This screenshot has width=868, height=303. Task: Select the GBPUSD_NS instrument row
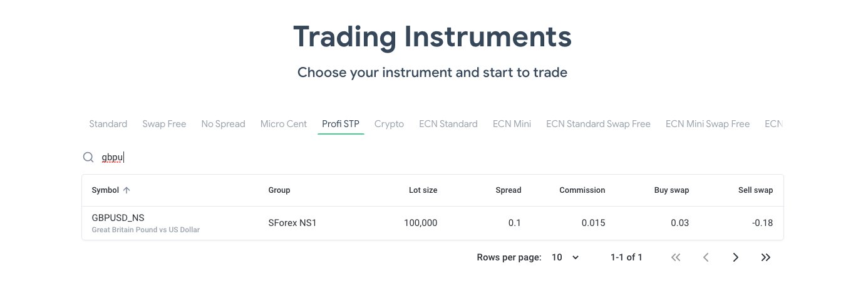point(432,223)
